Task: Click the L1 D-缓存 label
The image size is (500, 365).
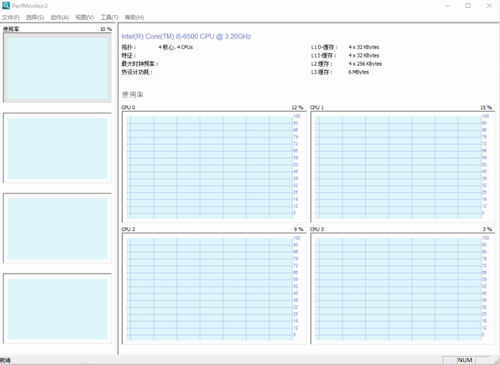Action: 324,47
